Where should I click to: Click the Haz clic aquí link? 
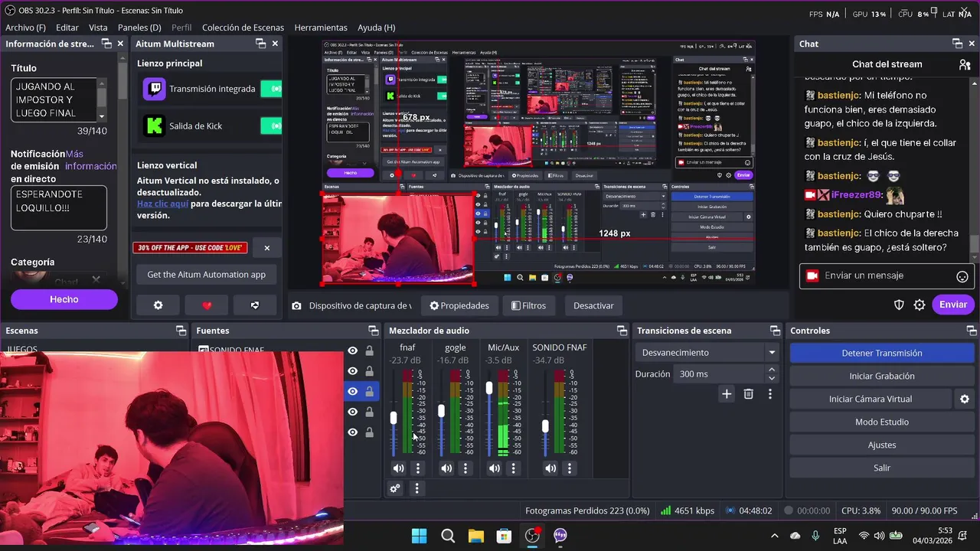point(162,204)
